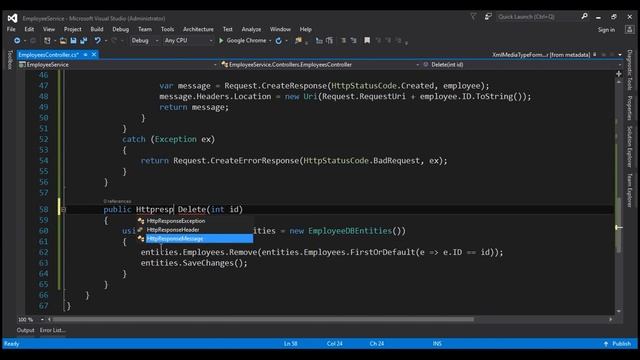Click the Save file icon
Viewport: 640px width, 360px height.
point(73,40)
